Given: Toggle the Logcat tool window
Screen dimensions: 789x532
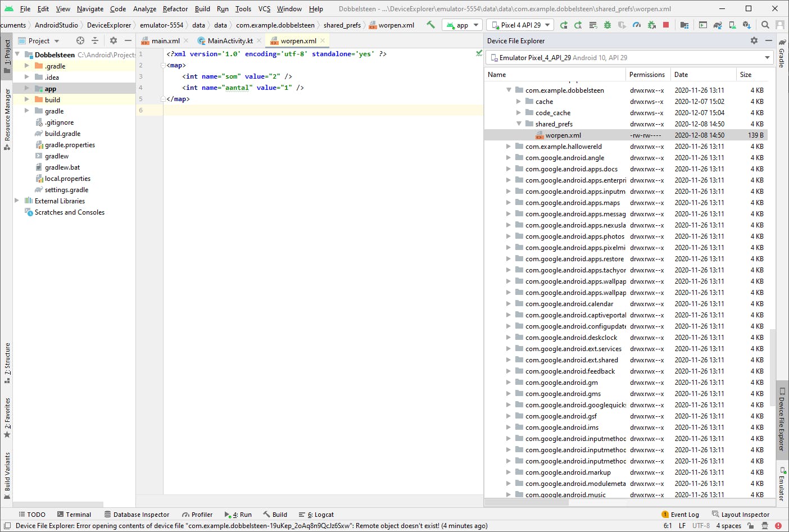Looking at the screenshot, I should 316,515.
